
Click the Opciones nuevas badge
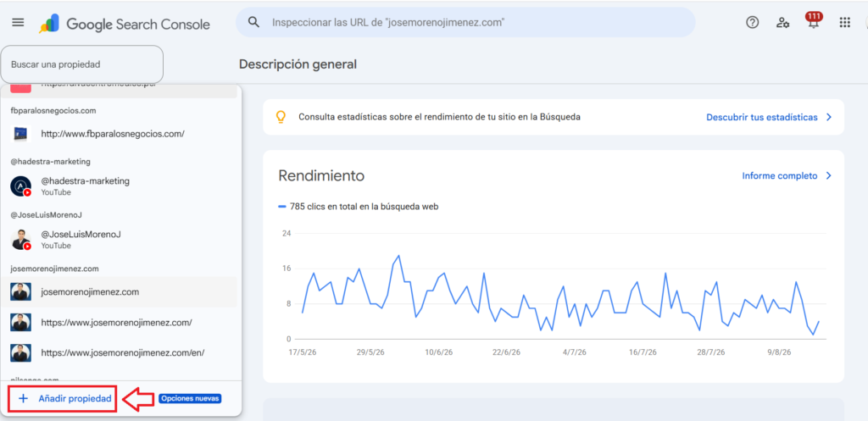click(190, 398)
